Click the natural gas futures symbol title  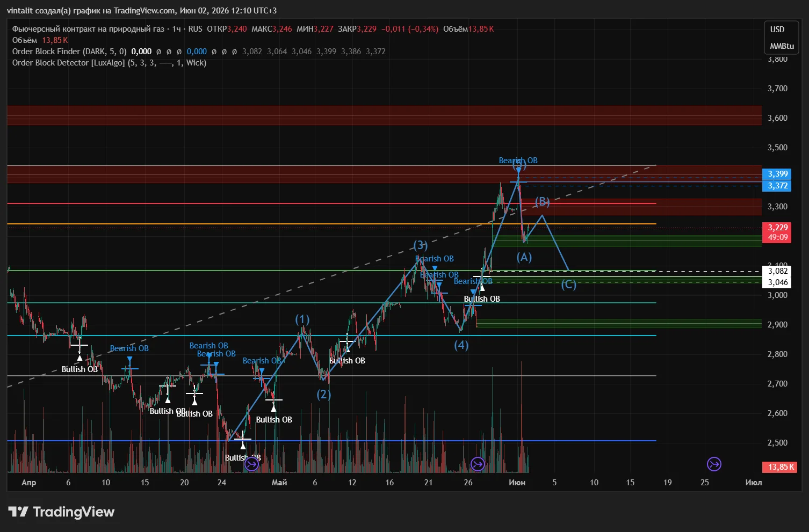tap(107, 29)
